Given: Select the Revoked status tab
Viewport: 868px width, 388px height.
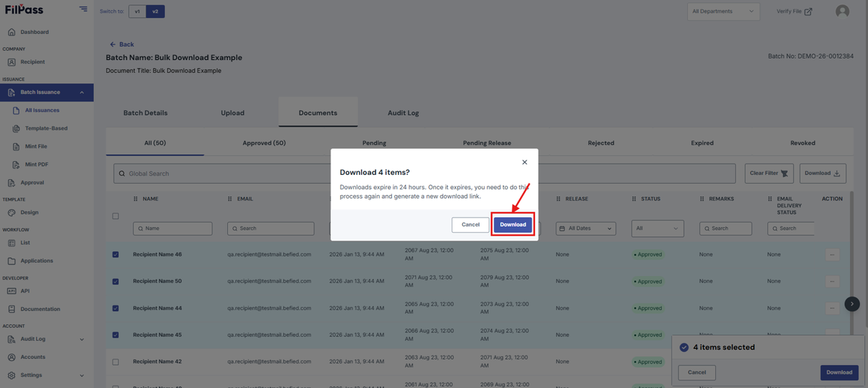Looking at the screenshot, I should tap(803, 143).
